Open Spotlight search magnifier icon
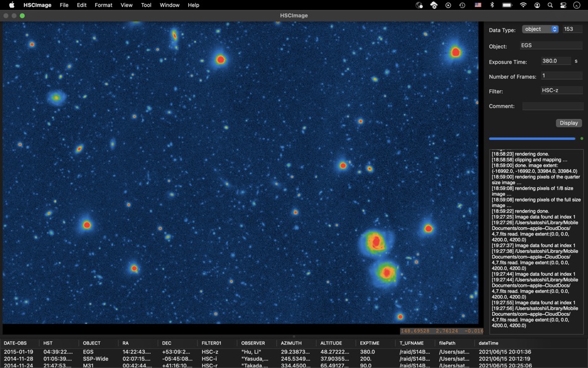This screenshot has height=368, width=588. 550,5
